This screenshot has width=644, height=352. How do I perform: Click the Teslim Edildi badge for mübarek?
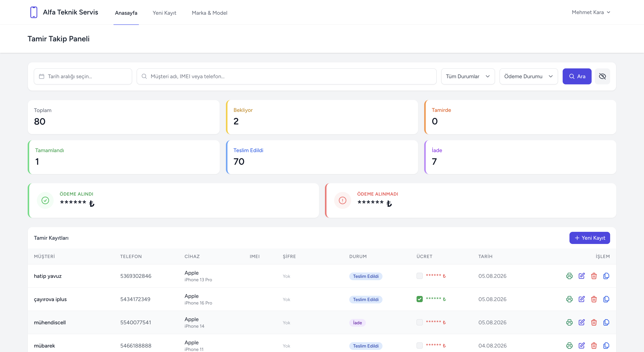(x=365, y=346)
